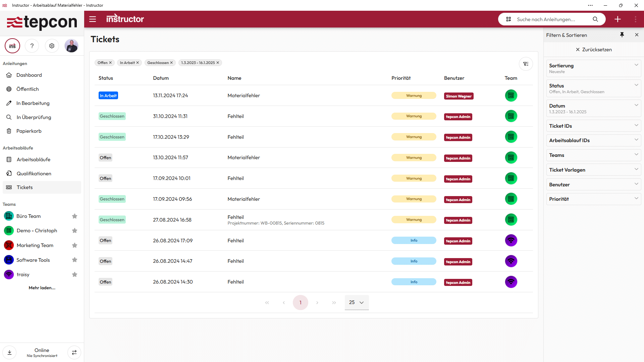This screenshot has width=644, height=362.
Task: Click the hamburger menu icon
Action: 93,19
